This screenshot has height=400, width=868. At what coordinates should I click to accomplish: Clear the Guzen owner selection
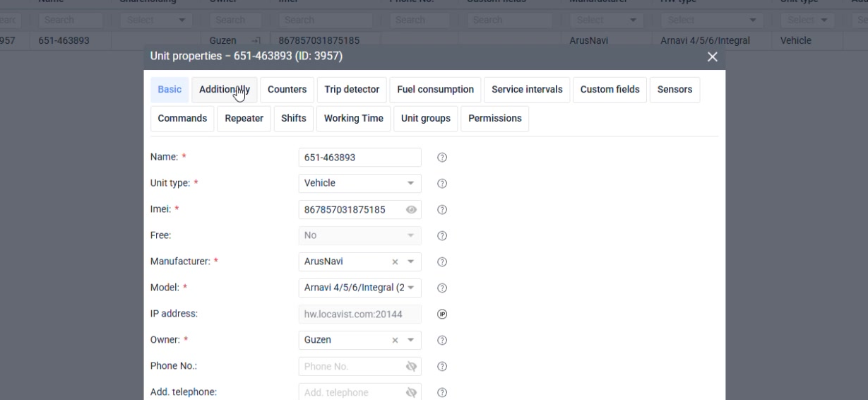(396, 341)
